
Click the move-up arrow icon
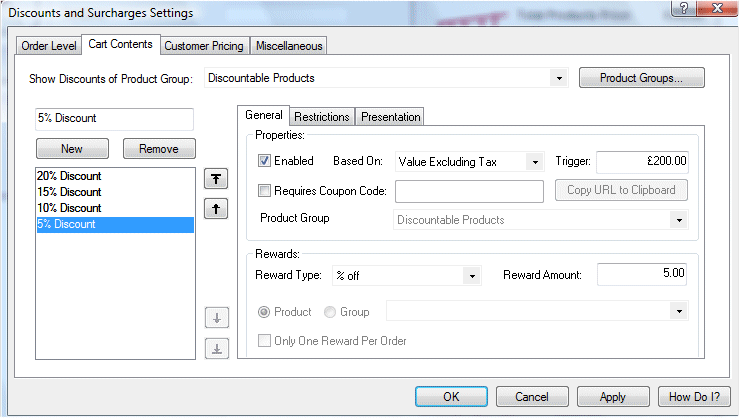coord(216,209)
